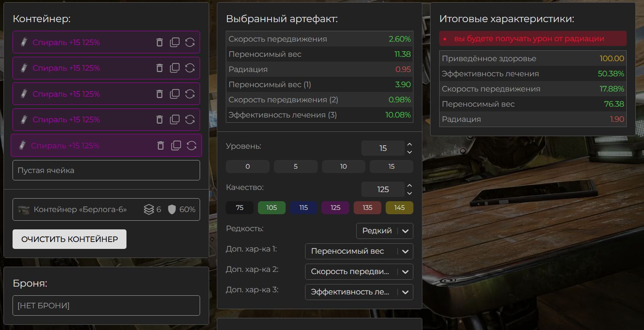This screenshot has width=644, height=330.
Task: Set level preset to 10
Action: click(x=343, y=167)
